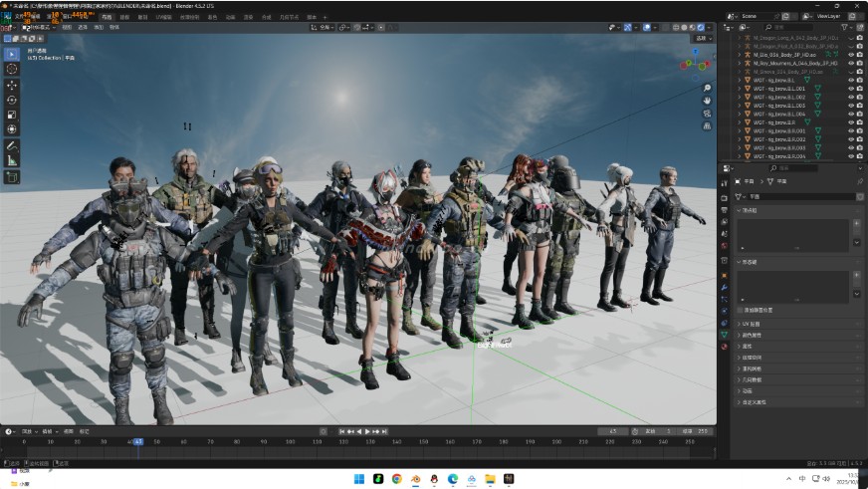Screen dimensions: 868x489
Task: Click the end frame field showing 250
Action: (x=696, y=431)
